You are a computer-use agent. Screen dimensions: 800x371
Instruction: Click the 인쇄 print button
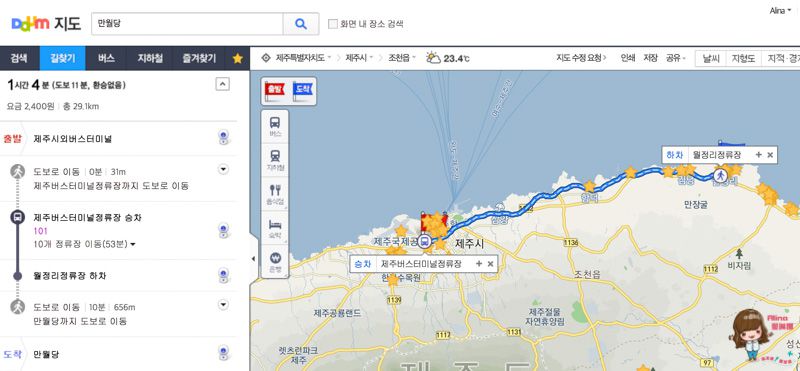coord(628,58)
